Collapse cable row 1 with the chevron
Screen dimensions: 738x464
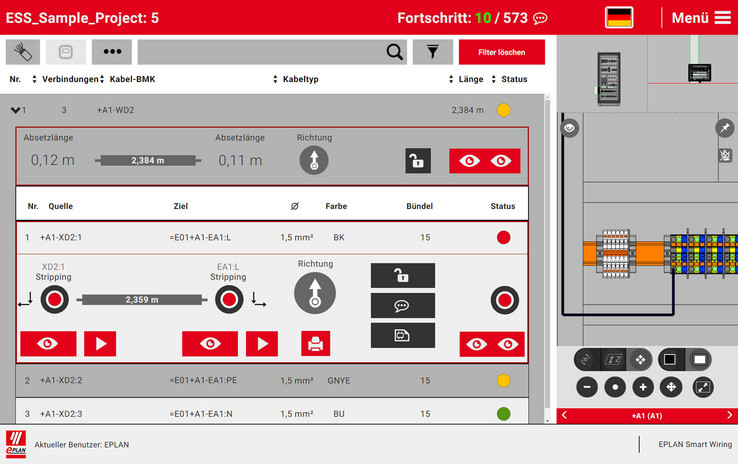pos(15,111)
